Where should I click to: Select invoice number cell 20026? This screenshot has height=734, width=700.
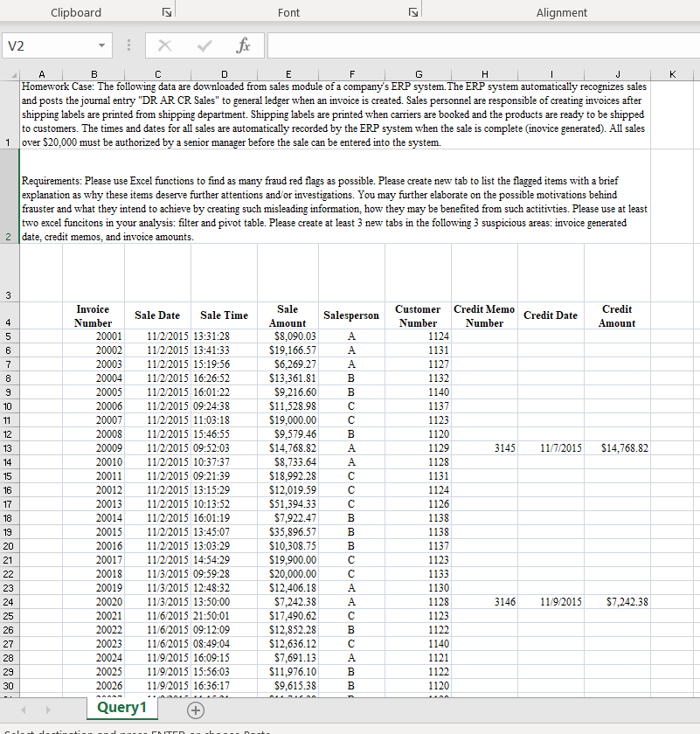point(94,686)
